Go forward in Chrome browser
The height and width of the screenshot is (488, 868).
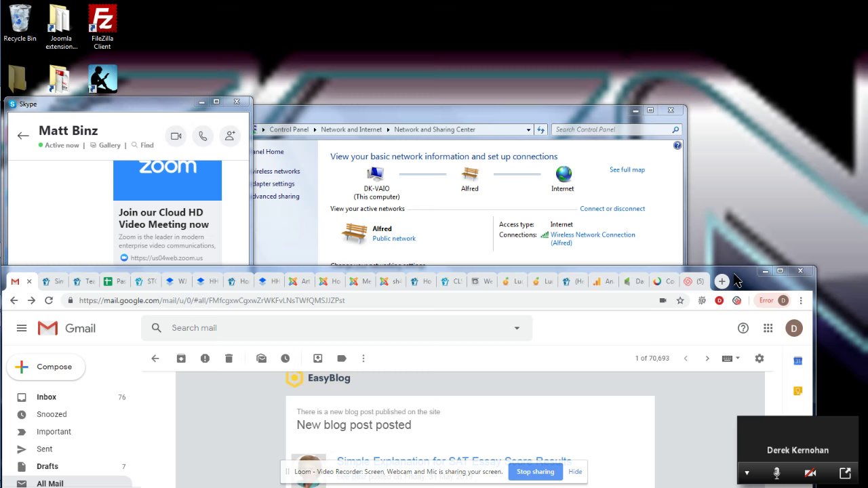click(x=31, y=300)
